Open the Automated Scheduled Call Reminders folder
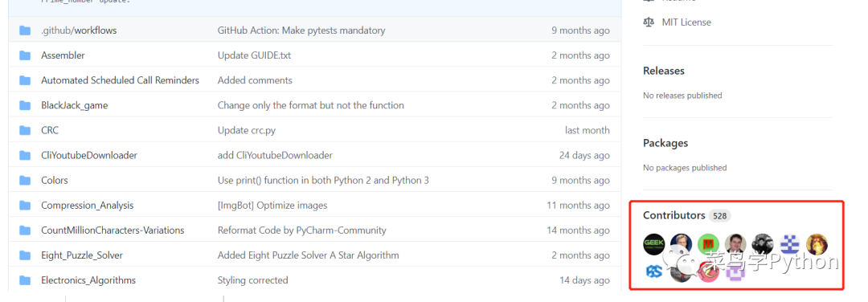This screenshot has width=868, height=302. (120, 80)
